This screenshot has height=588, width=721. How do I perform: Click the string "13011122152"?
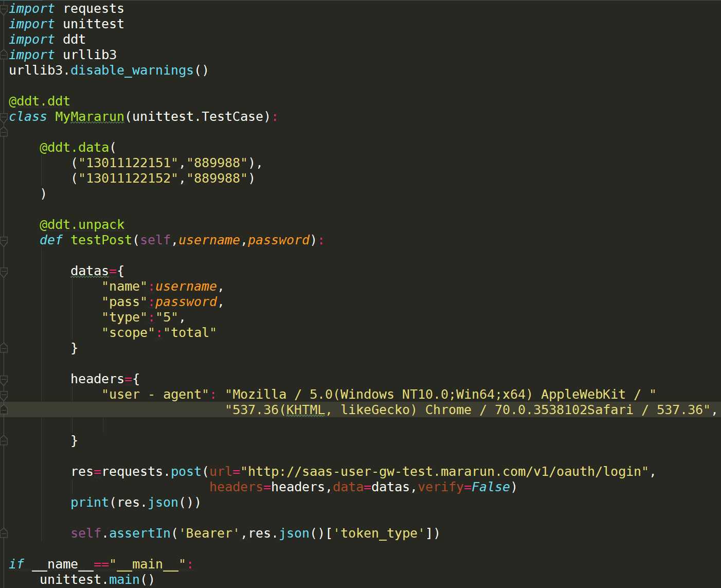(x=129, y=179)
